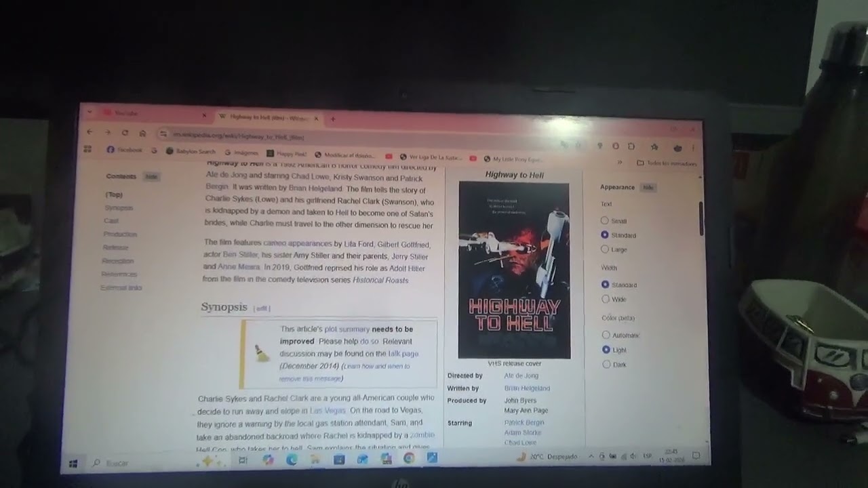The image size is (868, 488).
Task: Open the notification center icon
Action: point(695,455)
